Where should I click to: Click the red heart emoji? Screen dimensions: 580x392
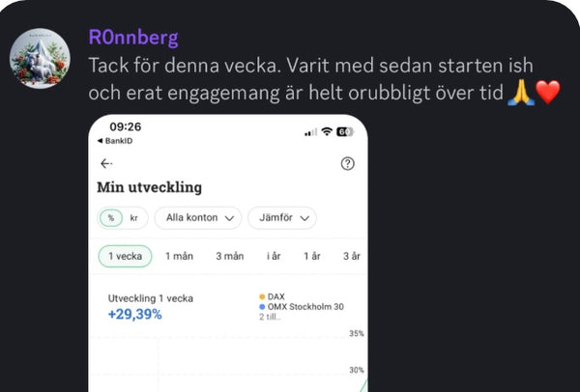[548, 93]
